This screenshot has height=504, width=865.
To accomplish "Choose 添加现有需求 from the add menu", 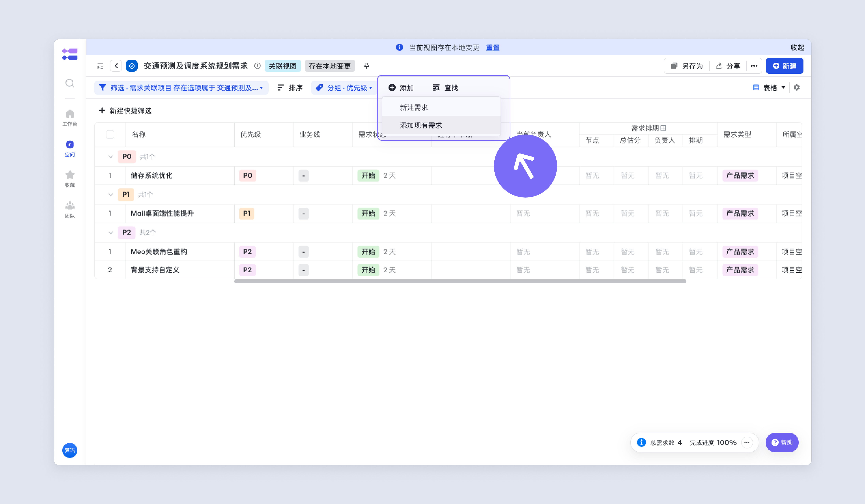I will click(x=441, y=125).
